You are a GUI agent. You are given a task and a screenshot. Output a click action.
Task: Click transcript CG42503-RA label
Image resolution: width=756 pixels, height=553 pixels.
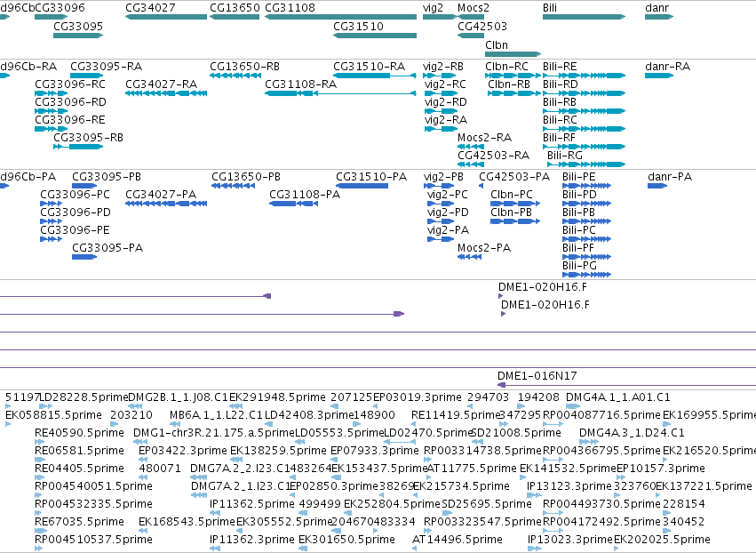pos(494,155)
